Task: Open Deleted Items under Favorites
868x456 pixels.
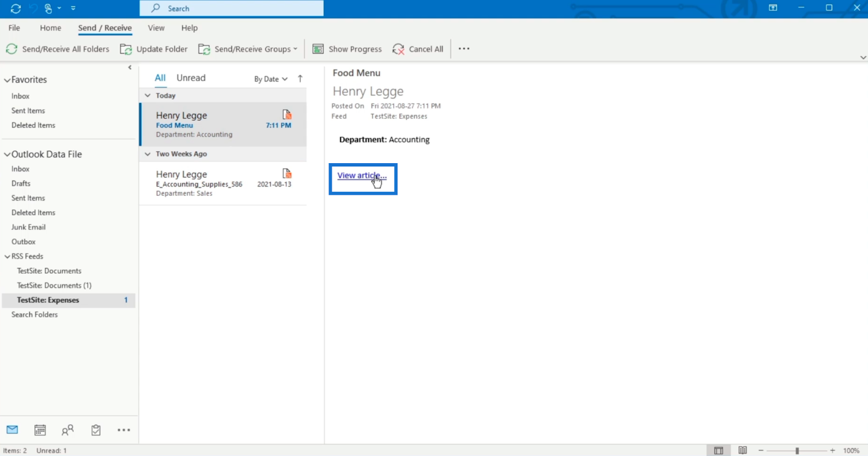Action: coord(33,125)
